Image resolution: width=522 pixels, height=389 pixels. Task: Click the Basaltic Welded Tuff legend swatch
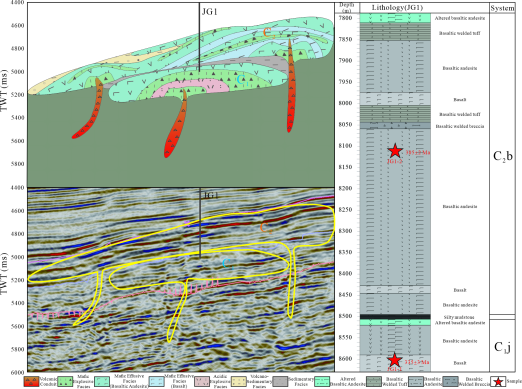click(x=374, y=382)
